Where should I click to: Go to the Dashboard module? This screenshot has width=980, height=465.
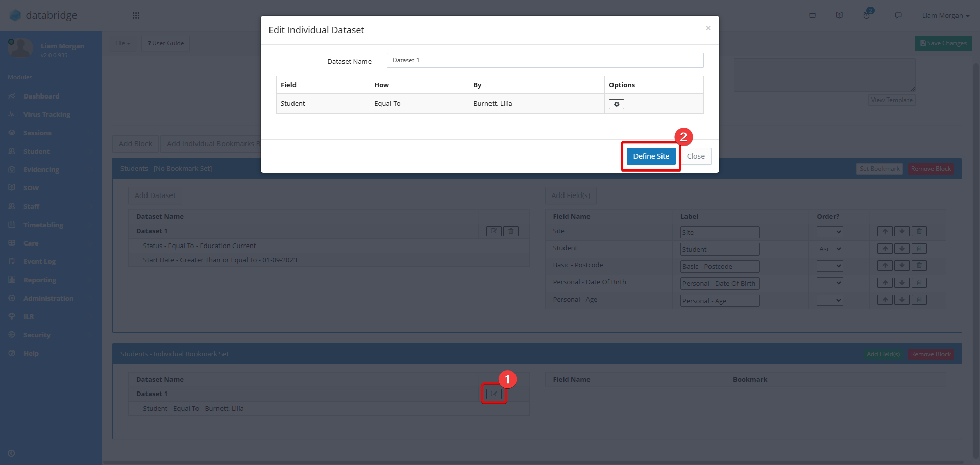(41, 96)
